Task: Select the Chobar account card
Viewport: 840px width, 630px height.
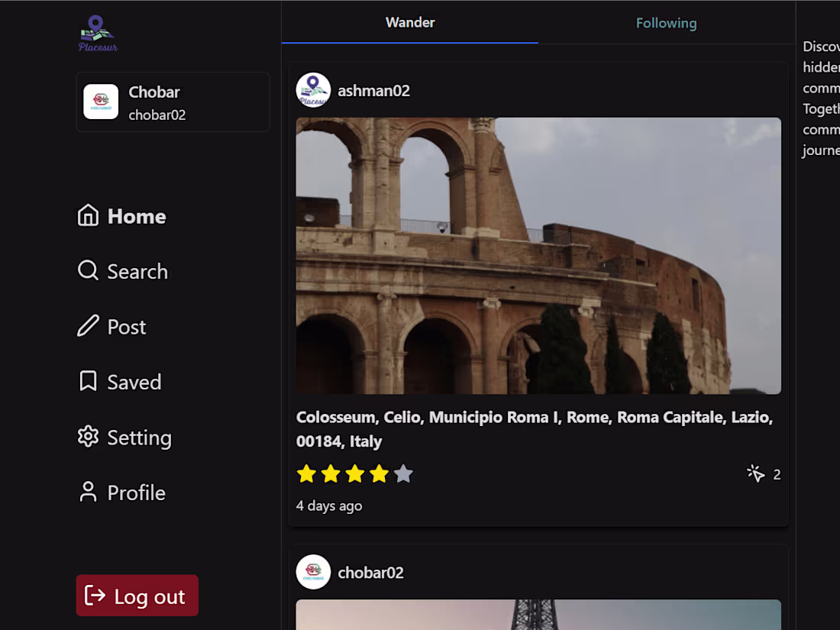Action: coord(173,102)
